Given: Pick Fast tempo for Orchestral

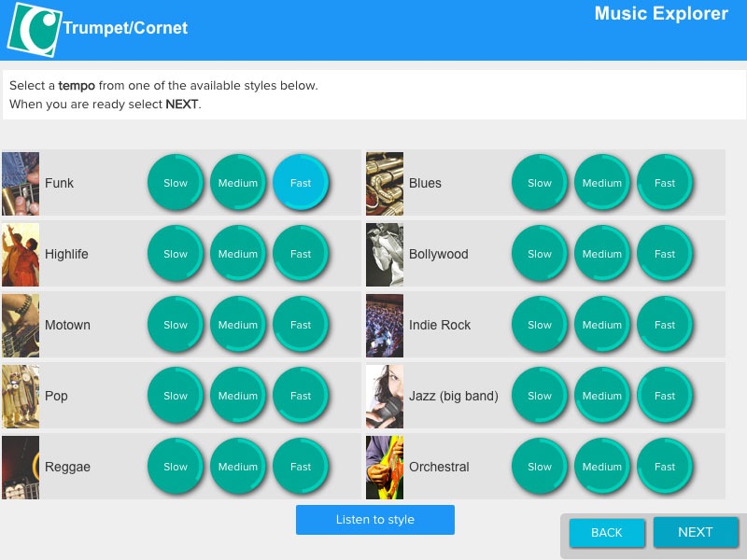Looking at the screenshot, I should point(665,467).
